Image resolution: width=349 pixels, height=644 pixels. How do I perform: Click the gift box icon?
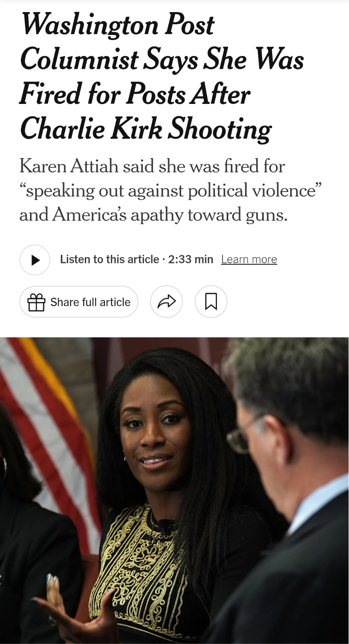[x=36, y=302]
